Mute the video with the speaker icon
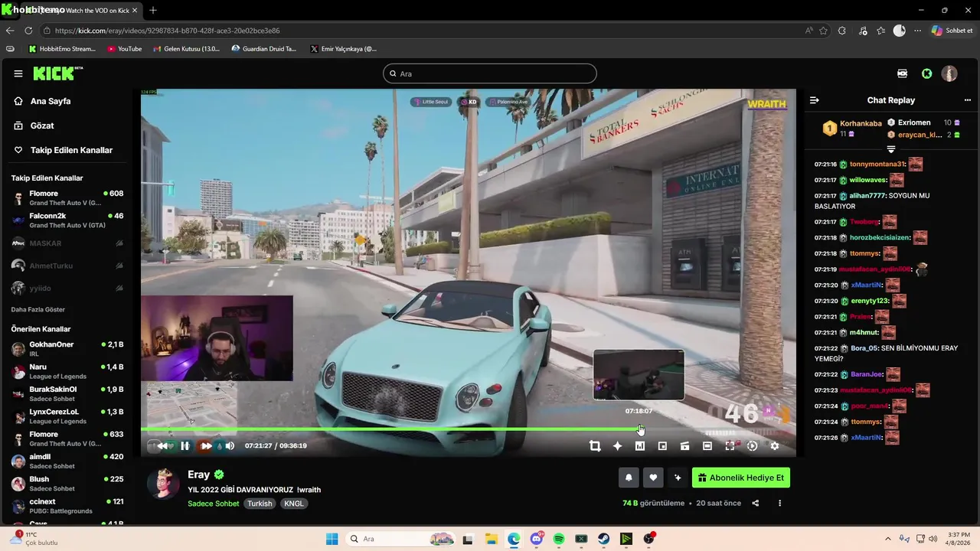980x551 pixels. point(230,446)
